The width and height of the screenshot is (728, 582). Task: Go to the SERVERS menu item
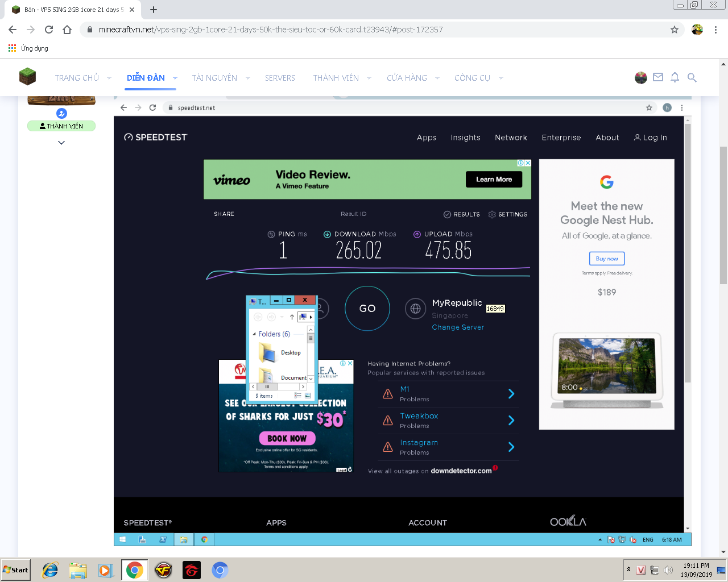[x=280, y=78]
